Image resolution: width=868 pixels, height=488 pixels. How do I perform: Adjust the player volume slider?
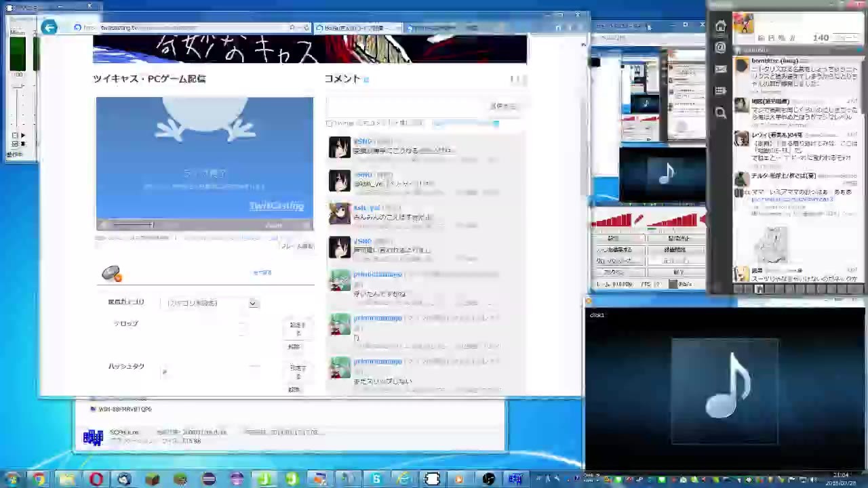click(x=133, y=224)
